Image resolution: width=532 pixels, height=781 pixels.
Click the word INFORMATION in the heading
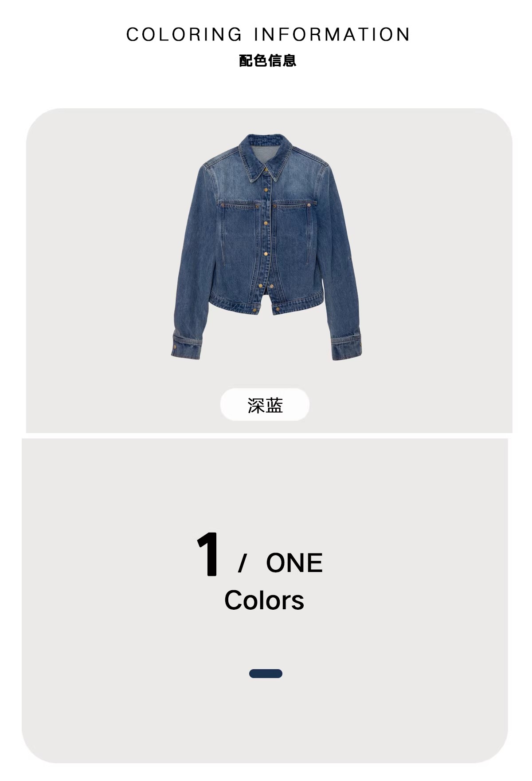332,35
